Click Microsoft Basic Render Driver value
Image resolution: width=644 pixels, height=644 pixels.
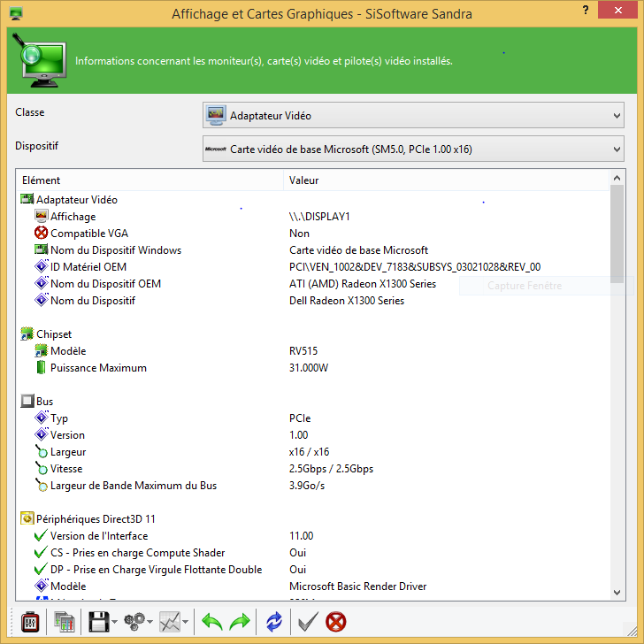(x=357, y=586)
